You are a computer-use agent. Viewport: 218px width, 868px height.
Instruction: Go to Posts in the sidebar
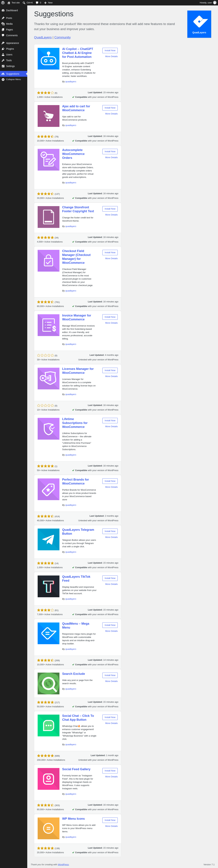click(13, 18)
